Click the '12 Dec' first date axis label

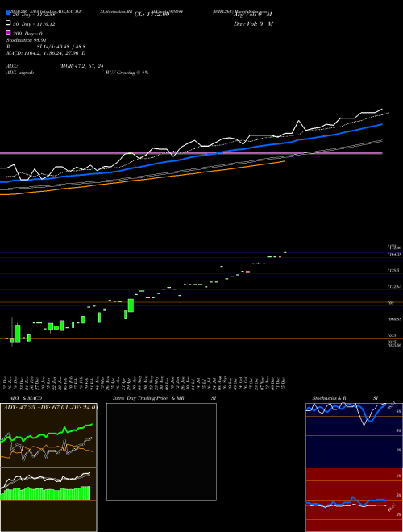pyautogui.click(x=5, y=382)
